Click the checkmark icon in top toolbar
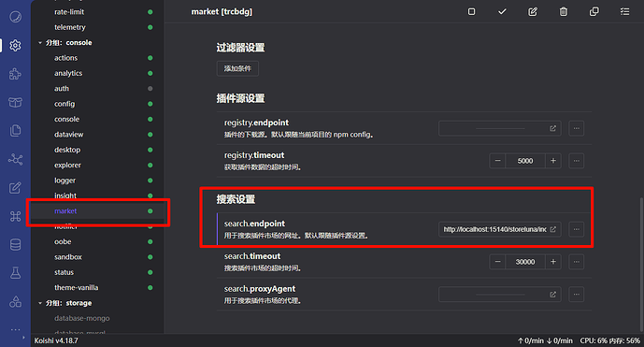Viewport: 644px width, 347px height. pos(502,11)
